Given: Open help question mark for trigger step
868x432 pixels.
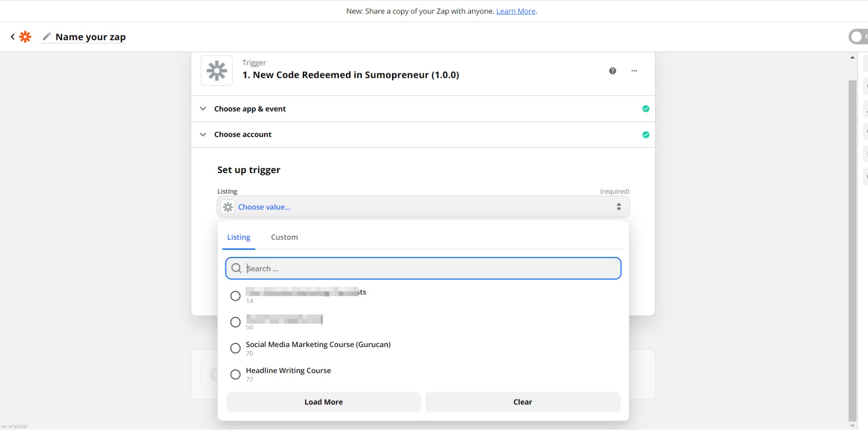Looking at the screenshot, I should coord(612,70).
